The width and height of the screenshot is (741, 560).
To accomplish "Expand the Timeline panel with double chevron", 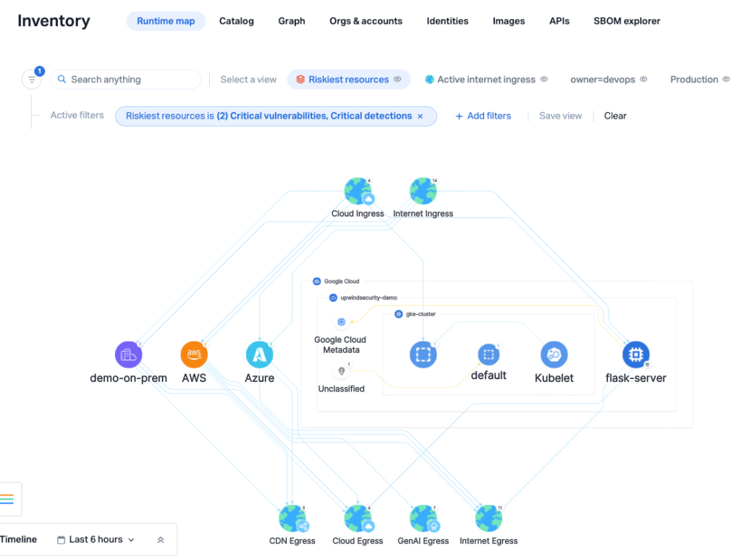I will click(x=161, y=540).
